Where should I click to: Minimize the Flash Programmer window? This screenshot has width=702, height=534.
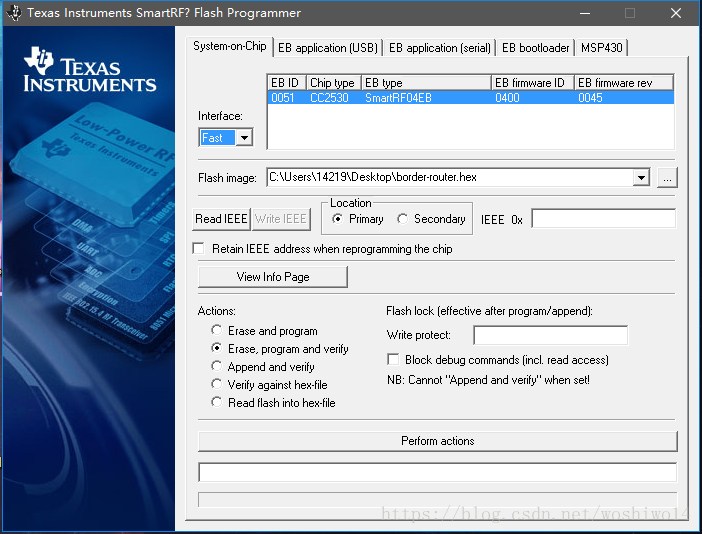[x=584, y=13]
